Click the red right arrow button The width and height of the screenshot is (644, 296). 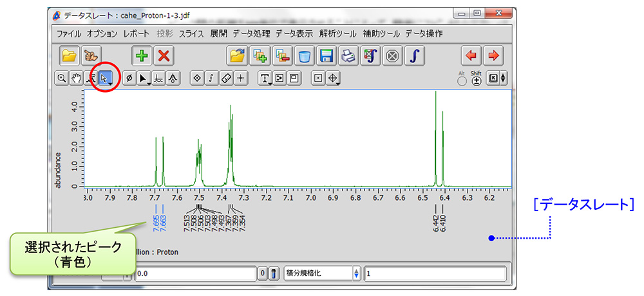pyautogui.click(x=494, y=56)
